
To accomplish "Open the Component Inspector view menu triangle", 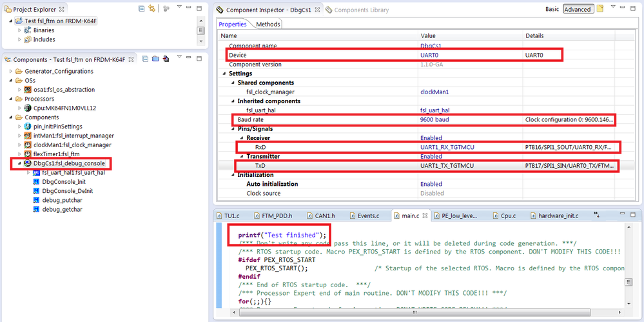I will [613, 7].
